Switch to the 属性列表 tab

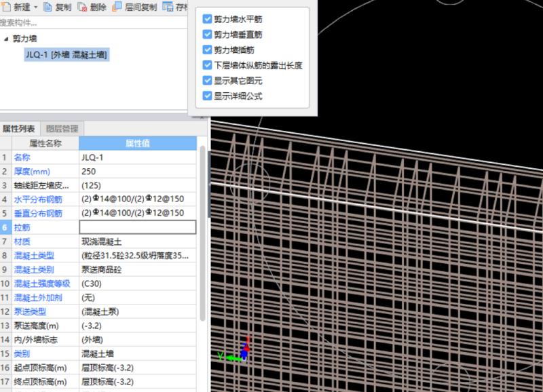coord(19,129)
